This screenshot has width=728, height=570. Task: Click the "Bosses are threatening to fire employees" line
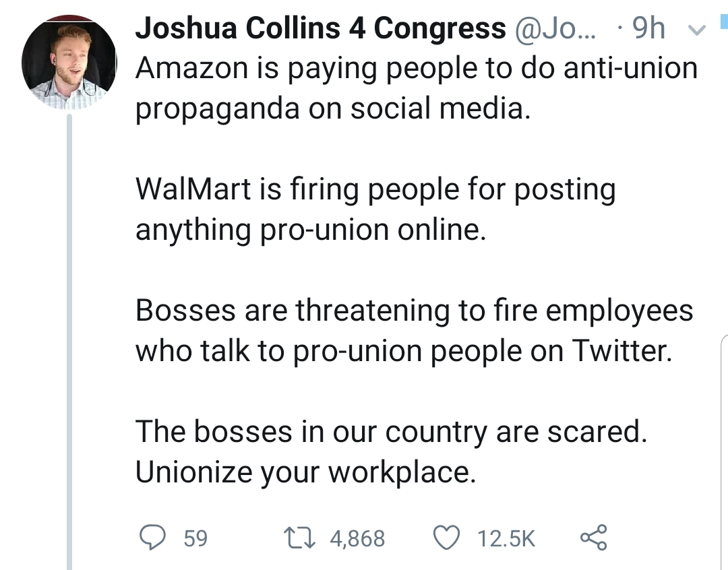pyautogui.click(x=414, y=311)
